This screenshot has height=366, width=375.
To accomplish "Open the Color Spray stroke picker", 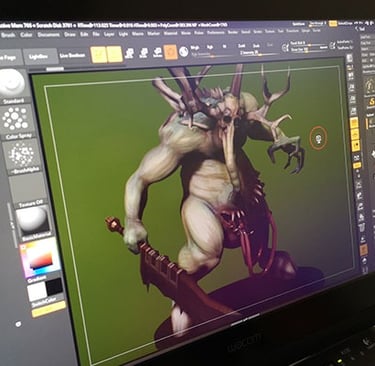I will click(16, 119).
